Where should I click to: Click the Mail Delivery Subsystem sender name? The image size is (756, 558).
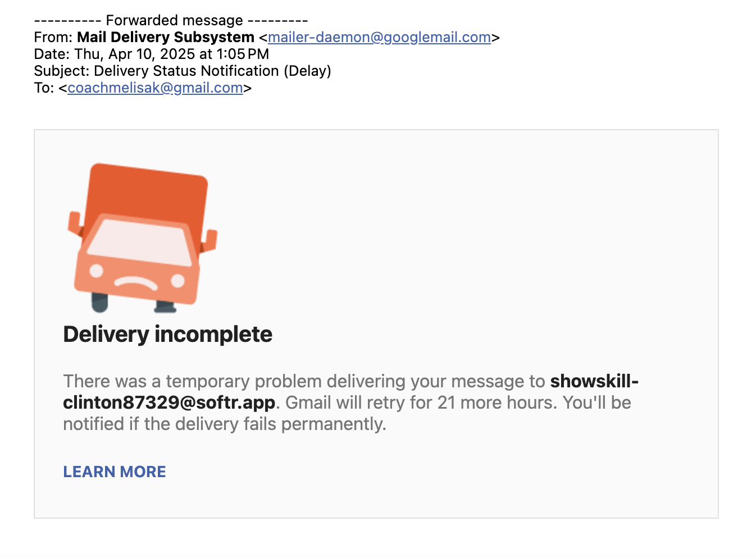point(166,38)
